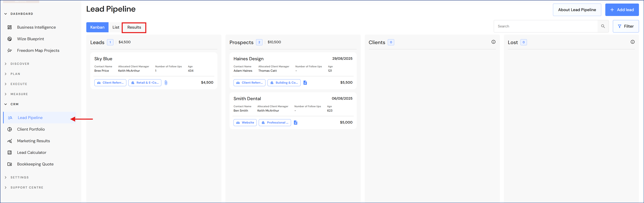644x203 pixels.
Task: Open About Lead Pipeline
Action: (577, 10)
